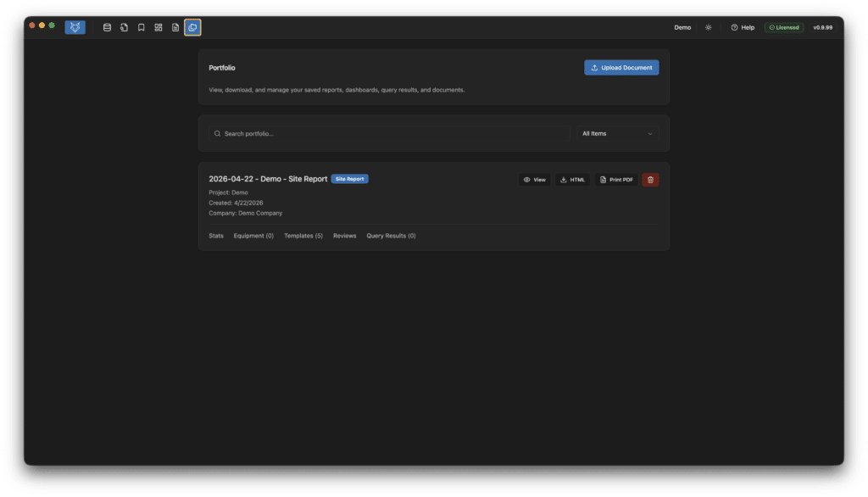
Task: Open Help from the top bar
Action: pos(743,27)
